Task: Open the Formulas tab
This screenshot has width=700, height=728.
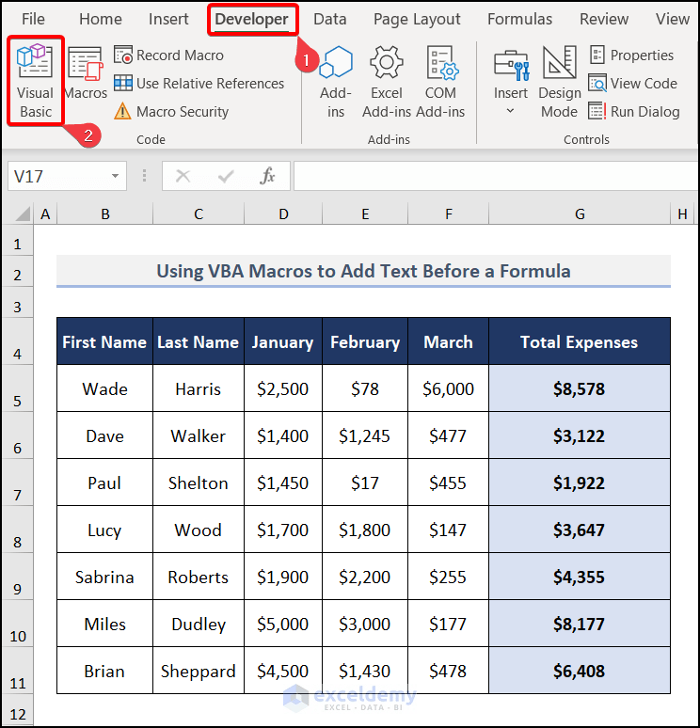Action: point(519,19)
